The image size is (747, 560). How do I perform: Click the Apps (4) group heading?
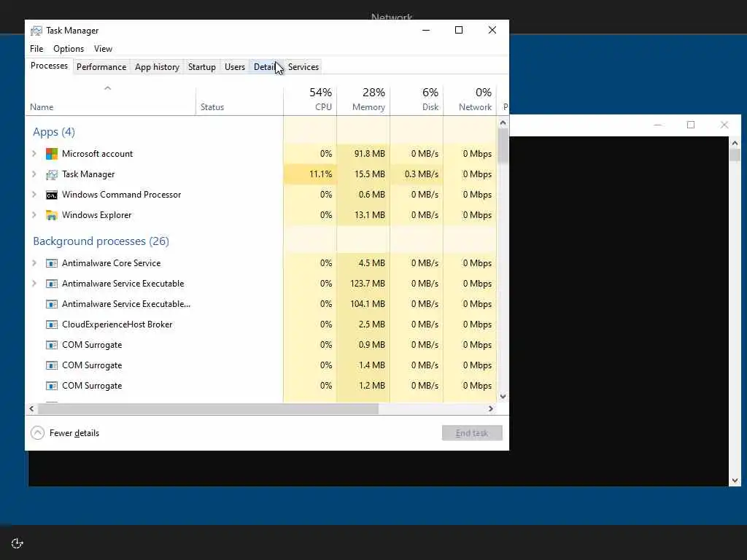click(54, 132)
